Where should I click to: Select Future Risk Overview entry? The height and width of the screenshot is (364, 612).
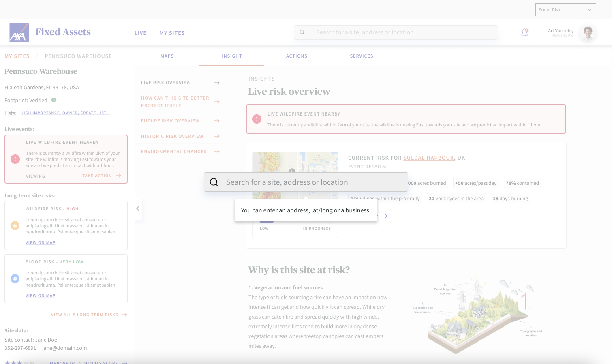tap(170, 121)
